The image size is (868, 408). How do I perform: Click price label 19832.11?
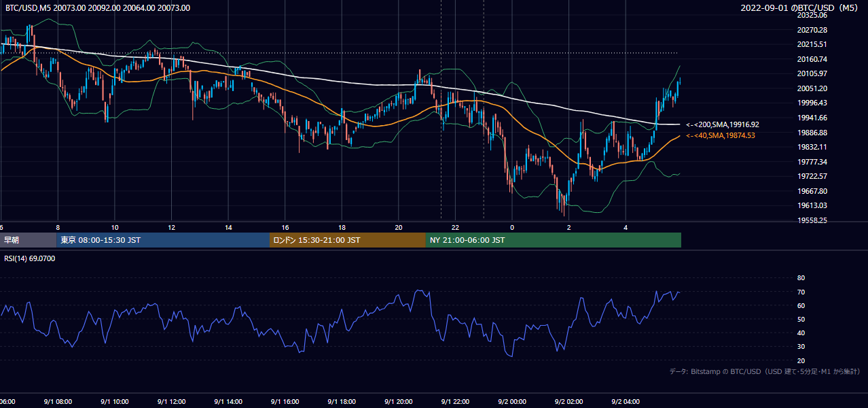coord(812,147)
